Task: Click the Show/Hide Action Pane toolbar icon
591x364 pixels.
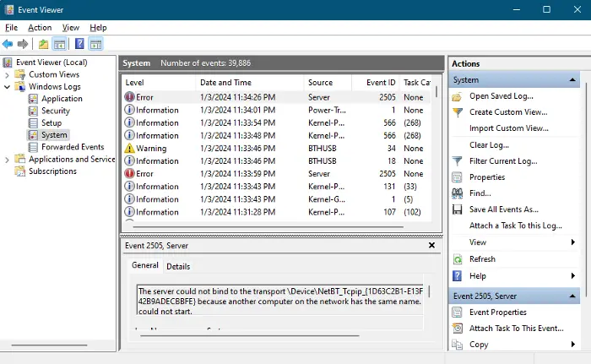Action: (x=95, y=44)
